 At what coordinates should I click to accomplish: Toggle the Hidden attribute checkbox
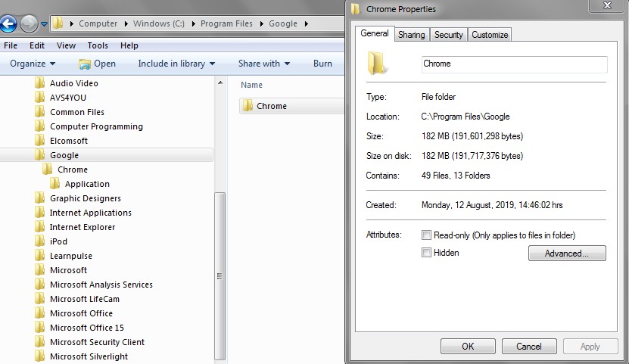(x=426, y=253)
